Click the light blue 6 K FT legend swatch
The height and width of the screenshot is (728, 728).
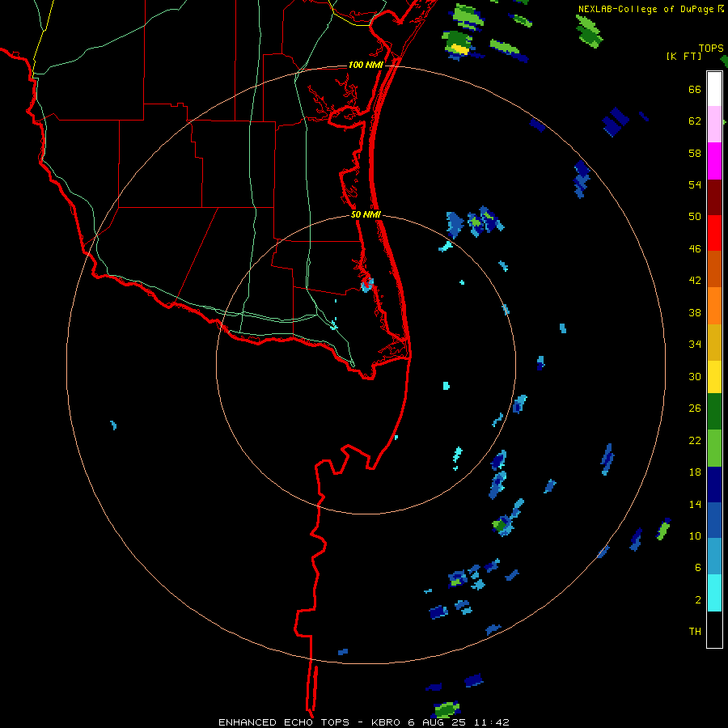pos(714,556)
